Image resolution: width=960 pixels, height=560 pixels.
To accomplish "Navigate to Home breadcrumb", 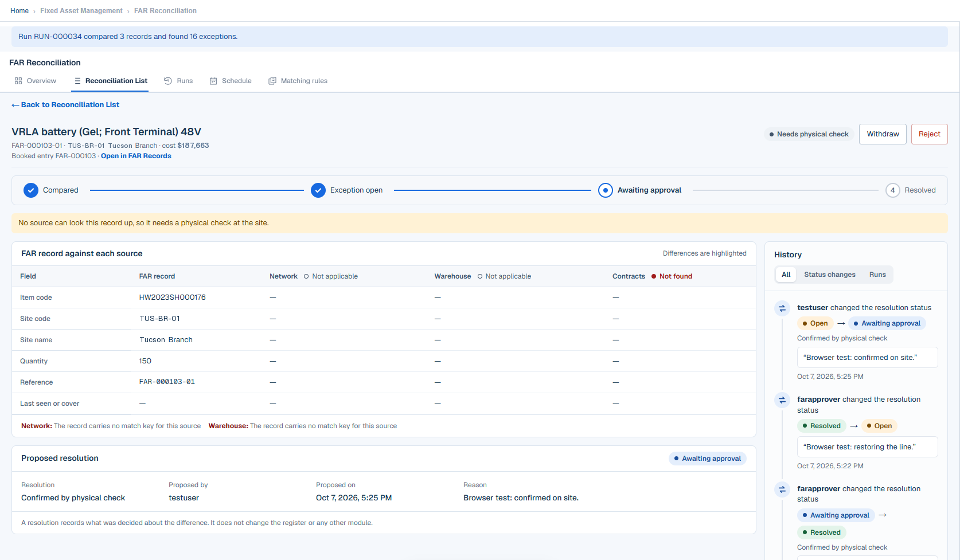I will coord(19,11).
